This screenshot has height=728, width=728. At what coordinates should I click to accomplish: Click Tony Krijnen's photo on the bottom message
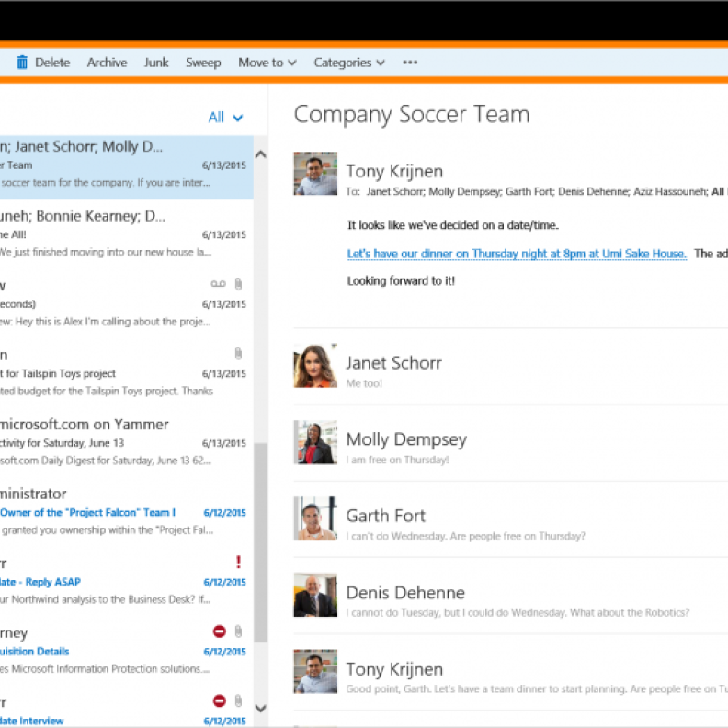click(315, 671)
